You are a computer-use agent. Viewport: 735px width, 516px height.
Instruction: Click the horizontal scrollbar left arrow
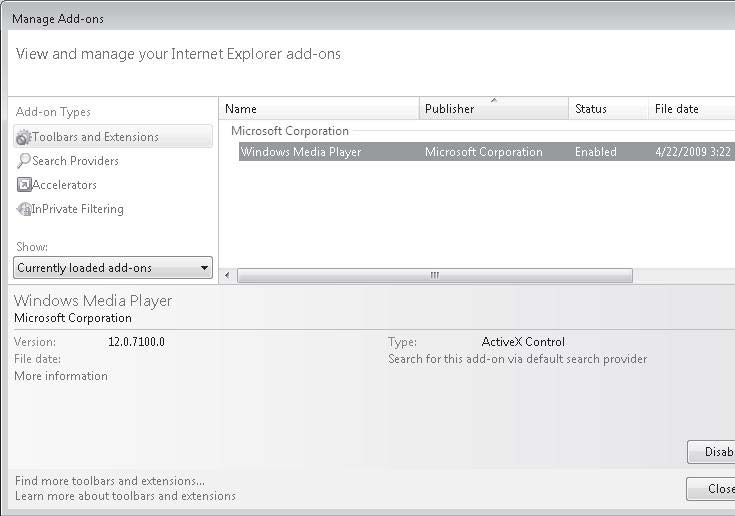pyautogui.click(x=228, y=275)
